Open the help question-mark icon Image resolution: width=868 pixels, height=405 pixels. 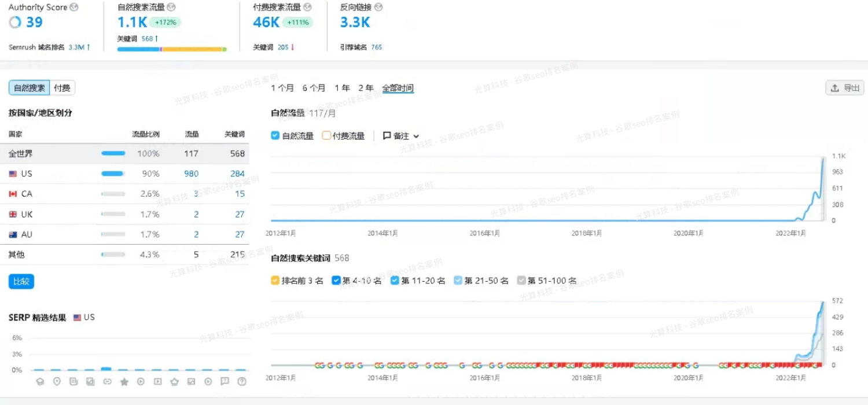click(x=242, y=382)
